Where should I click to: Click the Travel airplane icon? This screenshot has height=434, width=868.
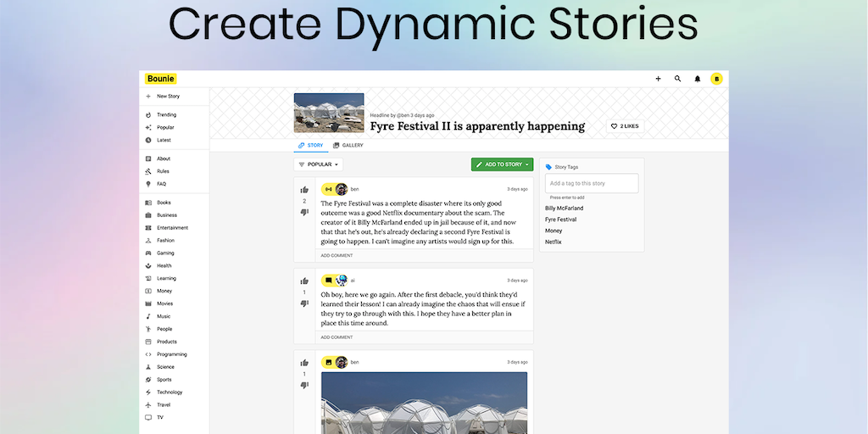click(147, 404)
